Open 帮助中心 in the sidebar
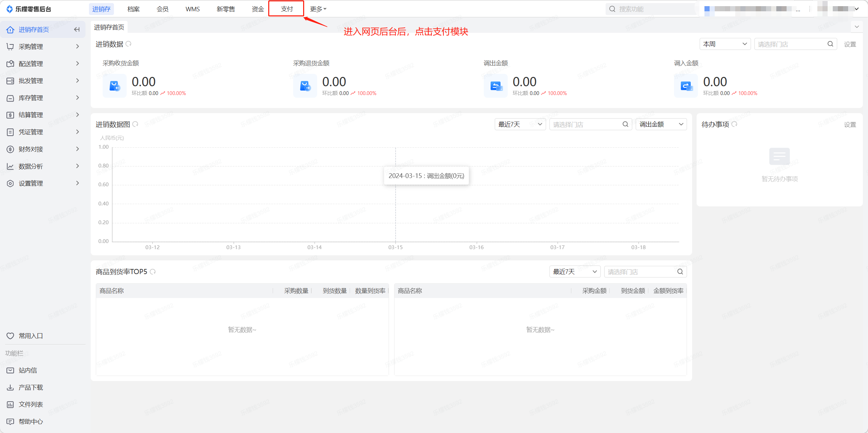 pyautogui.click(x=30, y=422)
